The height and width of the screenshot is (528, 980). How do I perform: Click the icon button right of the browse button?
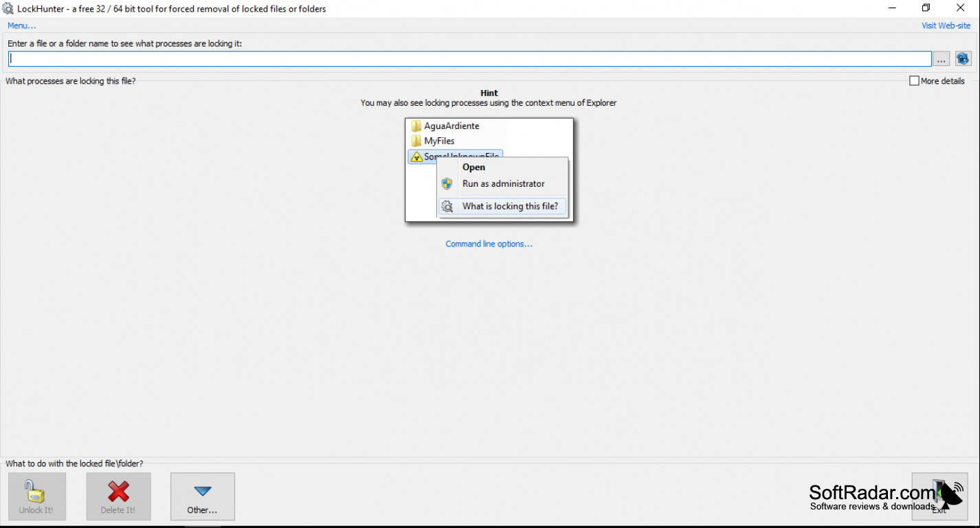(x=963, y=59)
